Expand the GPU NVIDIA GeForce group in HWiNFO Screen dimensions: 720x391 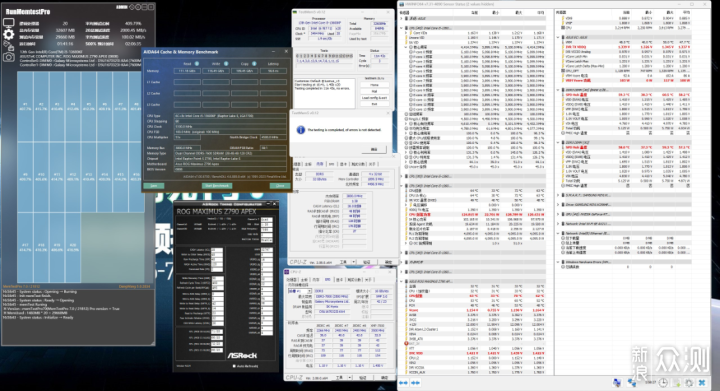click(558, 214)
